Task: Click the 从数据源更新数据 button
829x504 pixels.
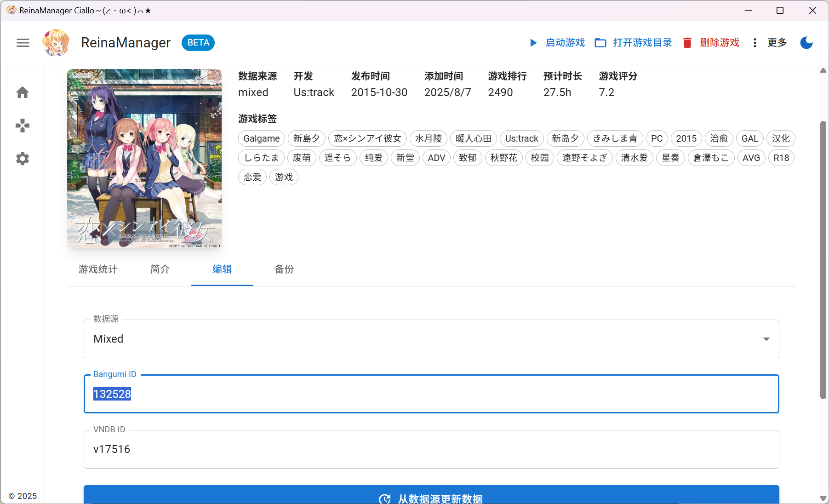Action: pos(431,498)
